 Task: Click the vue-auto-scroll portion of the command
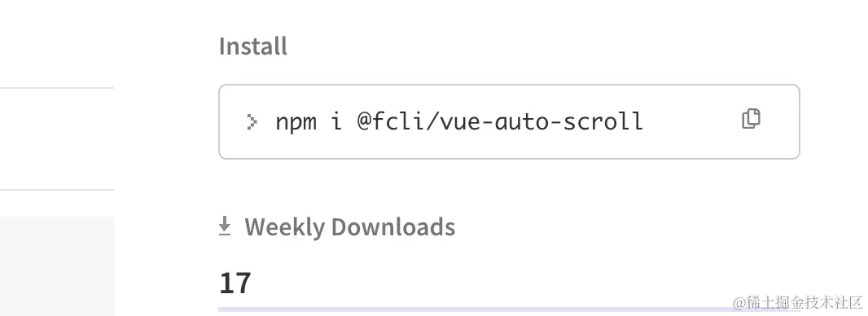point(541,121)
